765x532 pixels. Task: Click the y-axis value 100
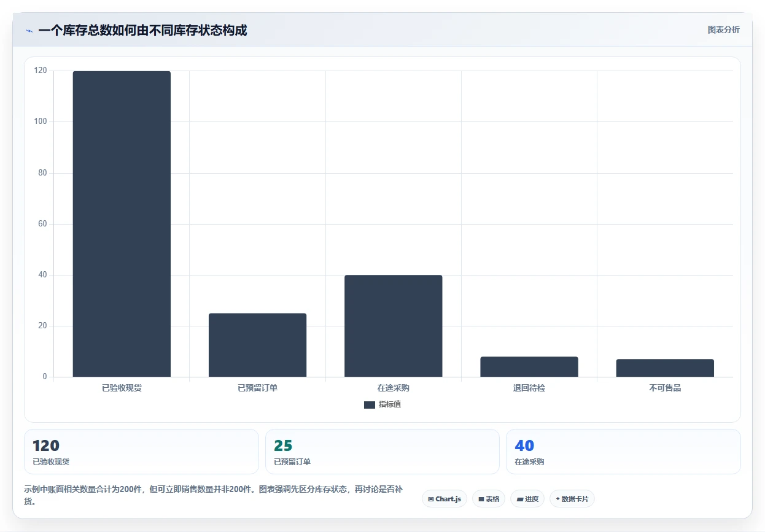click(x=41, y=121)
